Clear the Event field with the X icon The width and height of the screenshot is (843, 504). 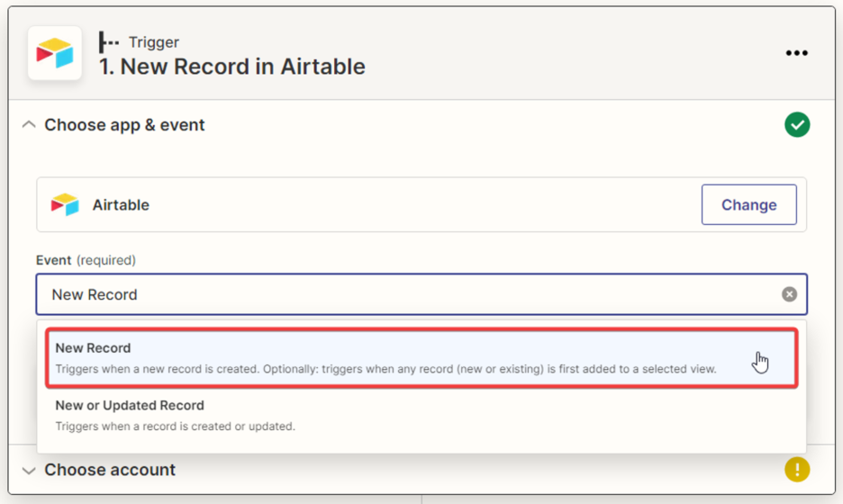click(x=789, y=294)
